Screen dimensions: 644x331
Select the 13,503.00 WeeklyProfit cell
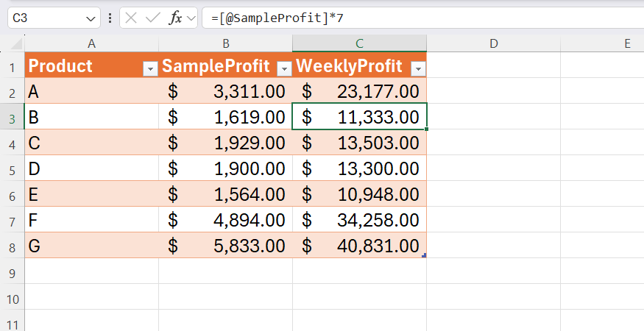point(359,143)
